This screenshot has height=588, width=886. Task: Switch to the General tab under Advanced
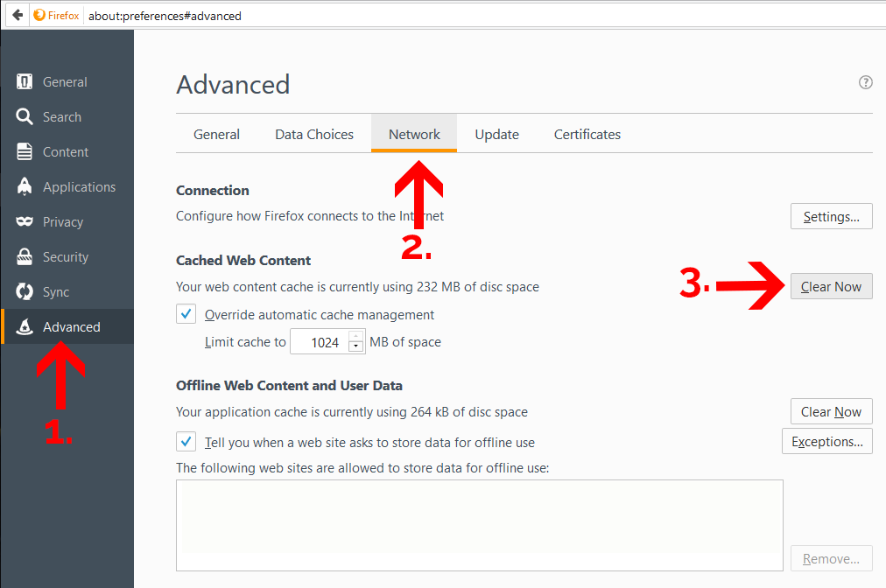click(216, 134)
